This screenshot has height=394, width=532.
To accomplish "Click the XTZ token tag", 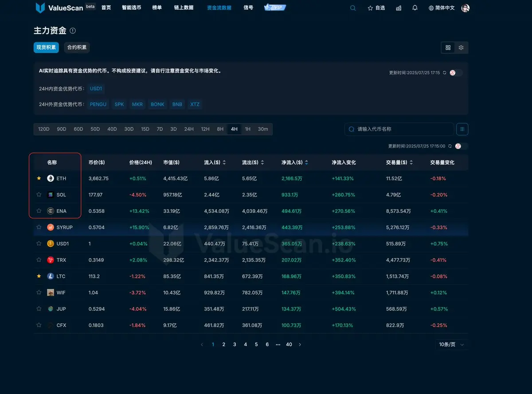I will pyautogui.click(x=195, y=105).
